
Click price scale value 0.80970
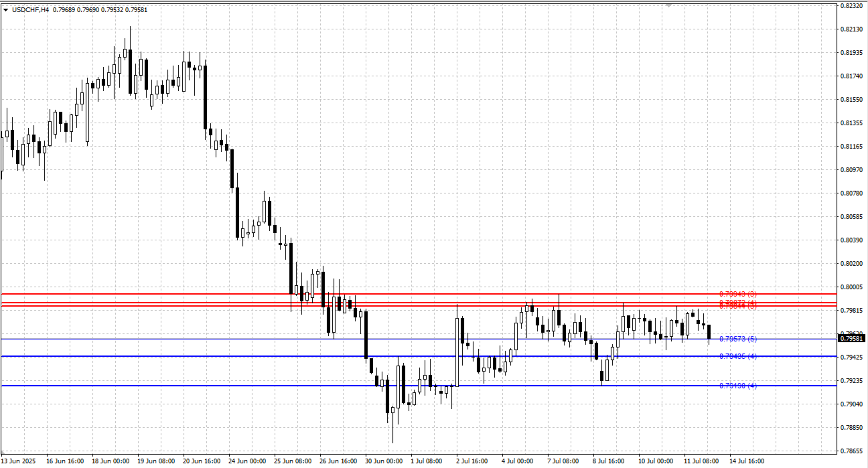[852, 170]
